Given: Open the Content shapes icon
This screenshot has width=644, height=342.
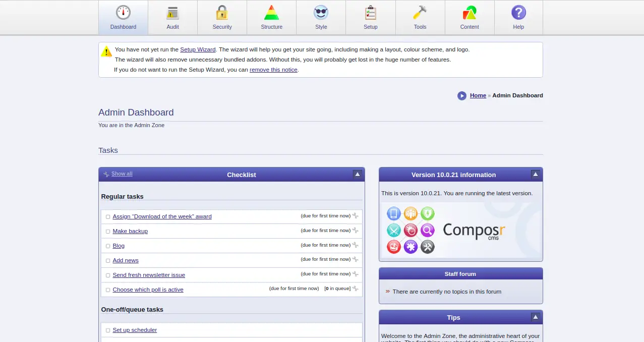Looking at the screenshot, I should click(x=469, y=13).
